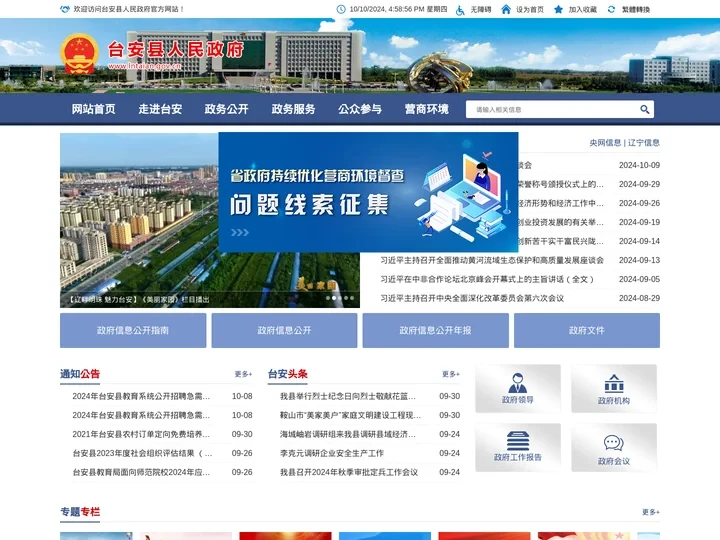Click 政府信息公开指南 button
The height and width of the screenshot is (540, 720).
(133, 330)
